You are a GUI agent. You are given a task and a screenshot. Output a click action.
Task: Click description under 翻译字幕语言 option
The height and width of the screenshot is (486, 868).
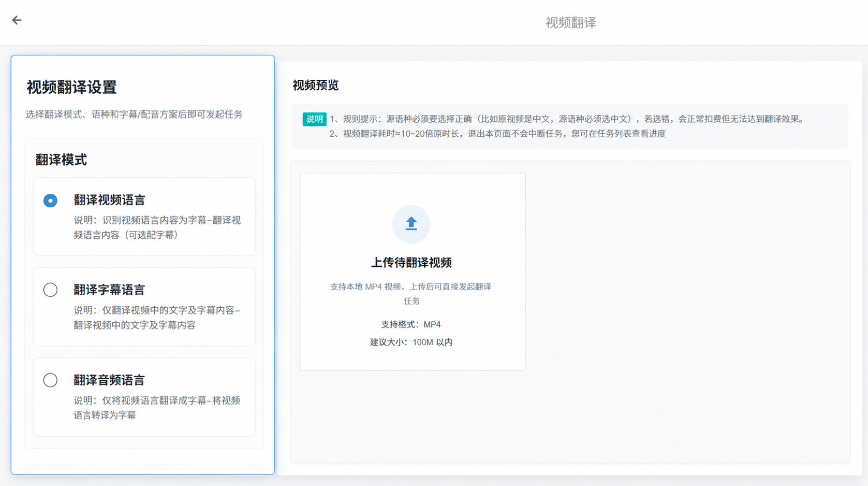pos(157,318)
